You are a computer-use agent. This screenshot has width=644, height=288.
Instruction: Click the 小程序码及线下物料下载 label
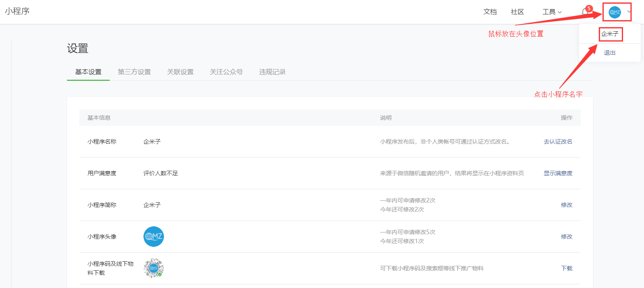click(x=111, y=268)
